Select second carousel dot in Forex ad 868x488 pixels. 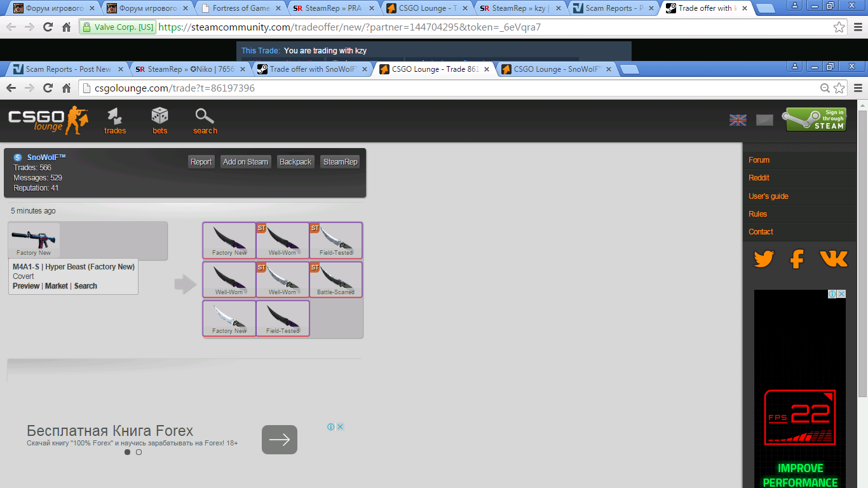(x=139, y=452)
